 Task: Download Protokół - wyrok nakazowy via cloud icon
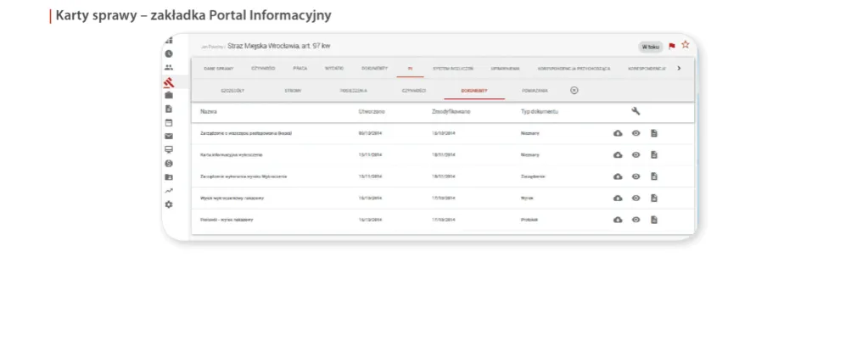tap(618, 220)
